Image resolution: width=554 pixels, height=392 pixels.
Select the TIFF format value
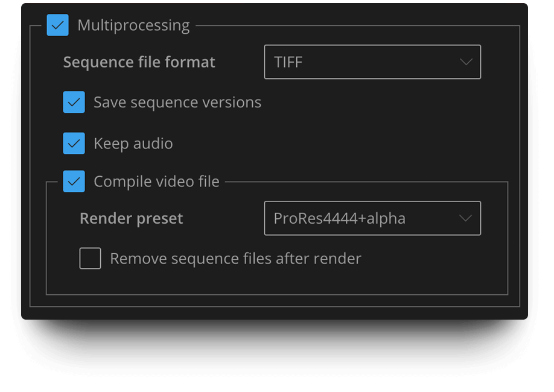(x=290, y=62)
